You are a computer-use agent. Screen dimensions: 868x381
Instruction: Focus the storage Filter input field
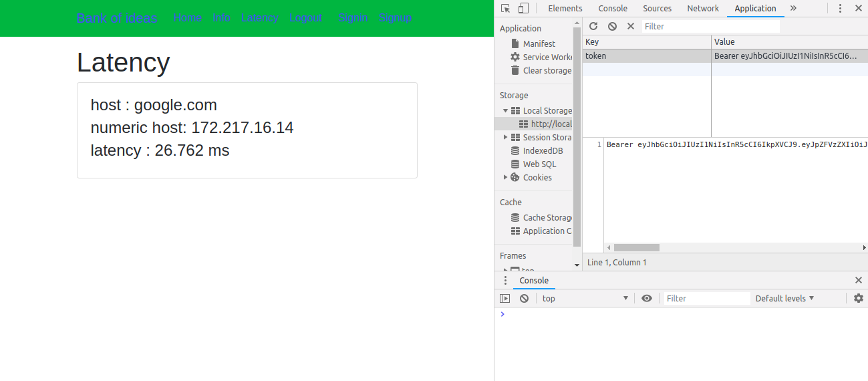(x=711, y=26)
